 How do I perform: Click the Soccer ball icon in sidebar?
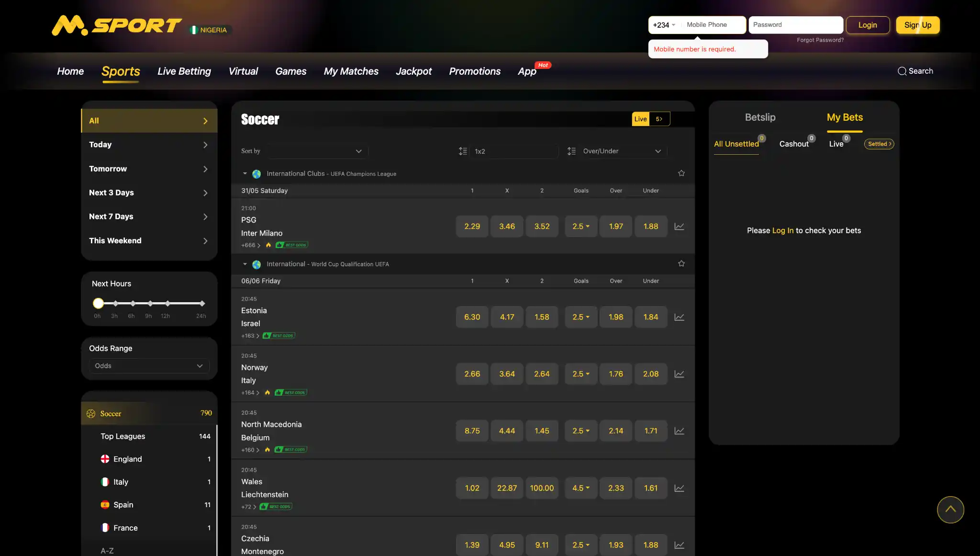tap(91, 414)
